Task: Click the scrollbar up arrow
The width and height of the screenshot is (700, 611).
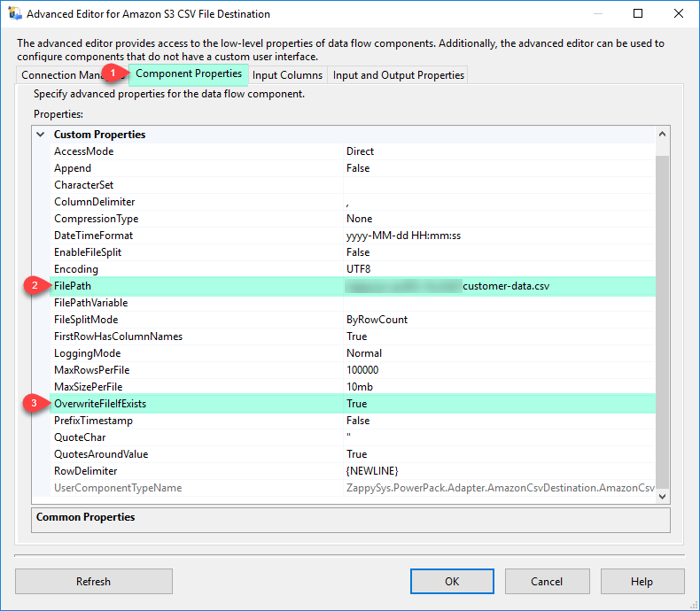Action: coord(663,134)
